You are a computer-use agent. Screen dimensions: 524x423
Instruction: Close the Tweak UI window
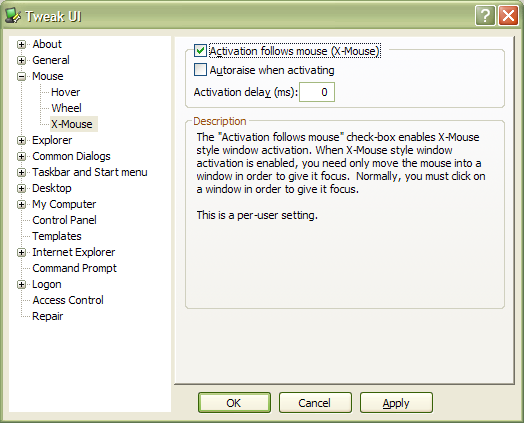pos(508,16)
